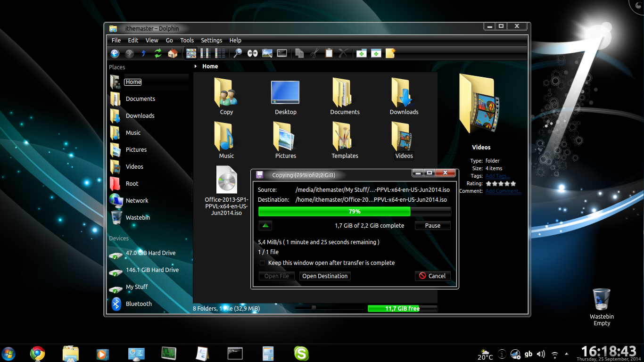
Task: Collapse copy dialog details with green arrow
Action: pyautogui.click(x=265, y=226)
